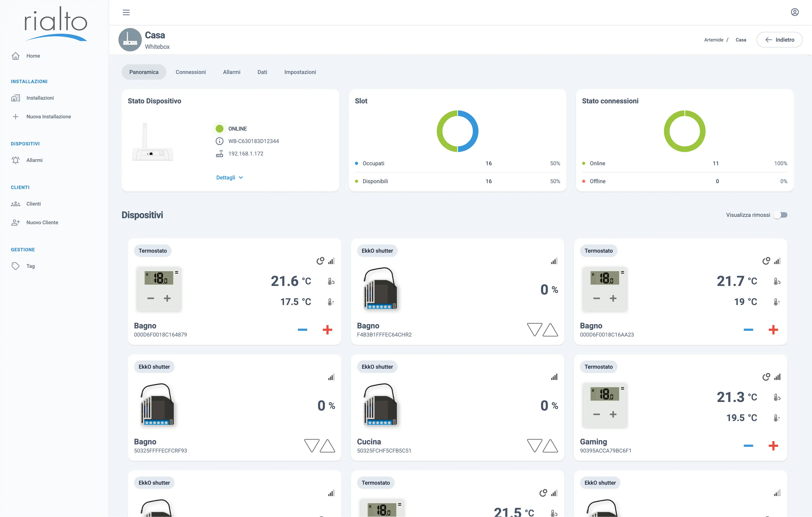This screenshot has width=812, height=517.
Task: Click signal icon on Bagno F4B3B1FFFEC64CHR2 card
Action: (x=554, y=261)
